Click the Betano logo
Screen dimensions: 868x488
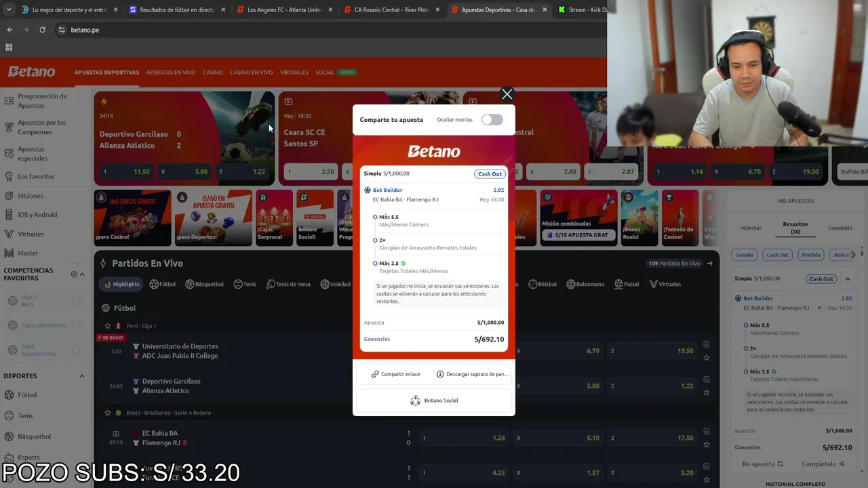(31, 72)
